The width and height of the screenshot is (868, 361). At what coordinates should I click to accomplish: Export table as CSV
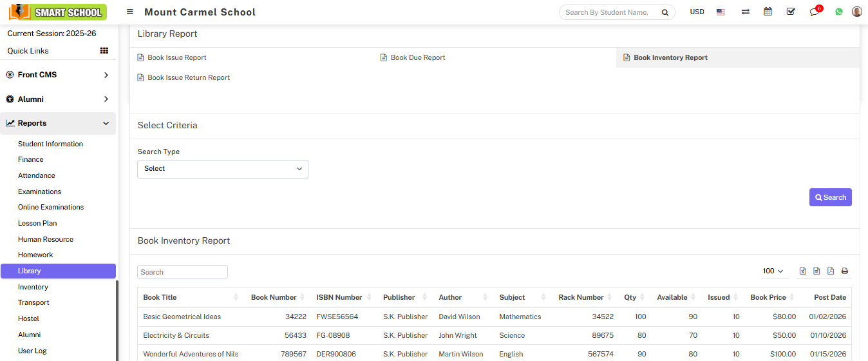816,271
